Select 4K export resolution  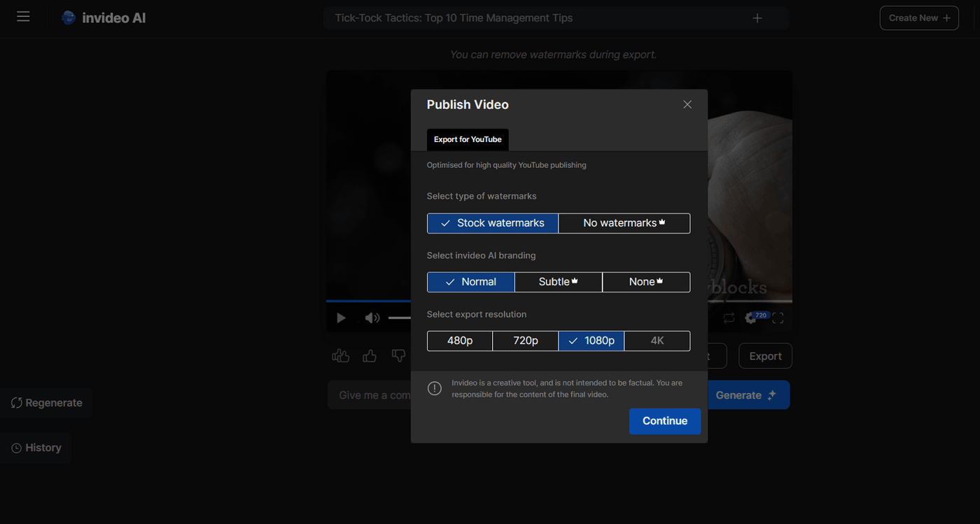pos(657,341)
